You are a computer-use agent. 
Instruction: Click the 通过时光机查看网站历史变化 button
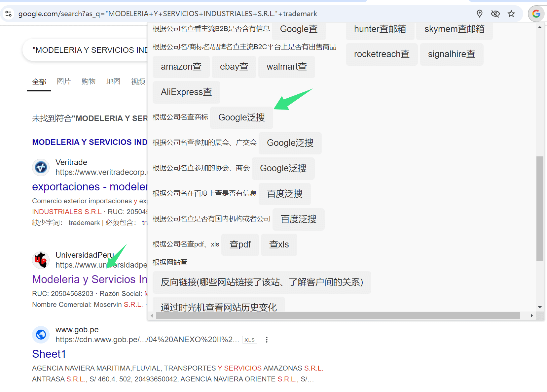[219, 305]
